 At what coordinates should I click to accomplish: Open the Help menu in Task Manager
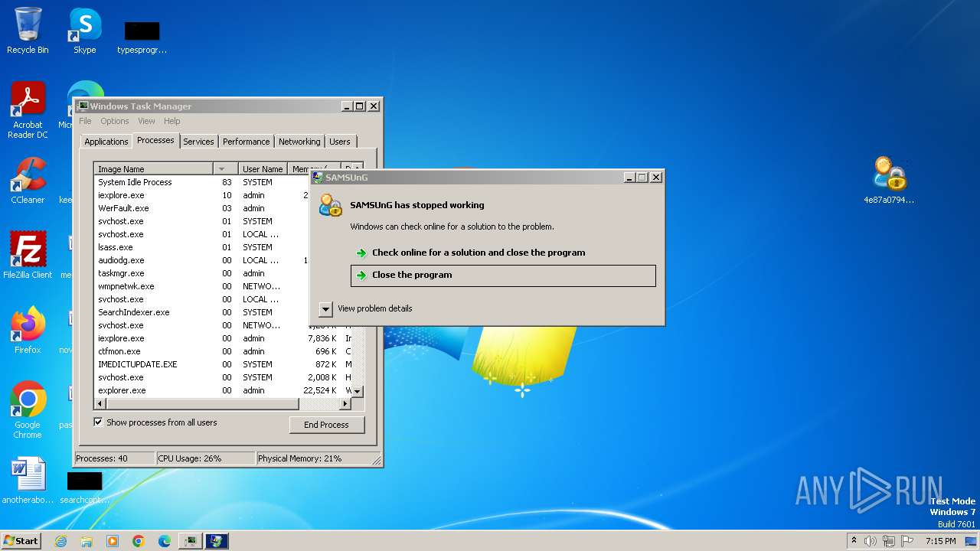172,121
